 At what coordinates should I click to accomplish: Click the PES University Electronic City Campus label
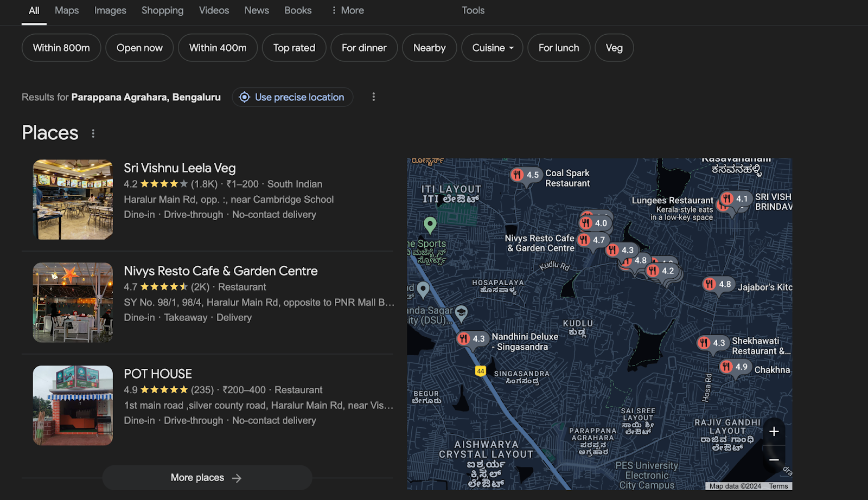647,476
